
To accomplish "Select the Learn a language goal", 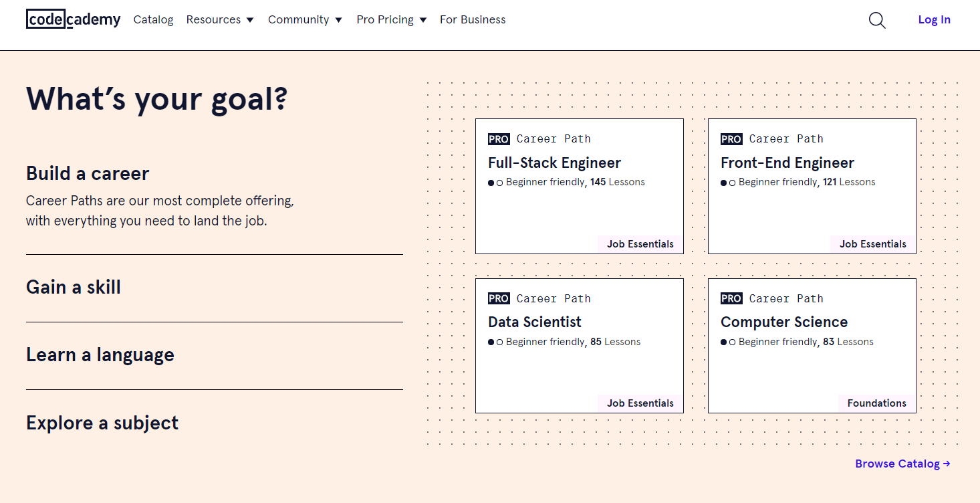I will (100, 355).
